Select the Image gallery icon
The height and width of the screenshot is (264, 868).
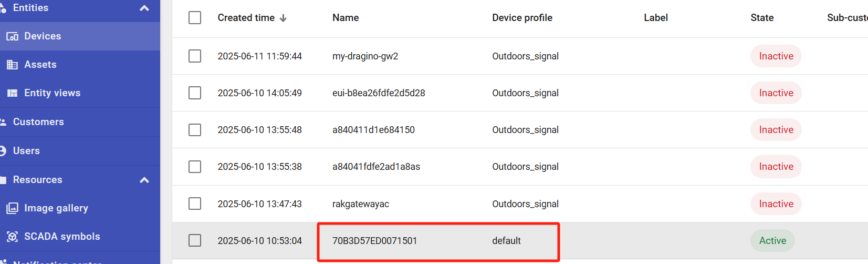pos(12,208)
